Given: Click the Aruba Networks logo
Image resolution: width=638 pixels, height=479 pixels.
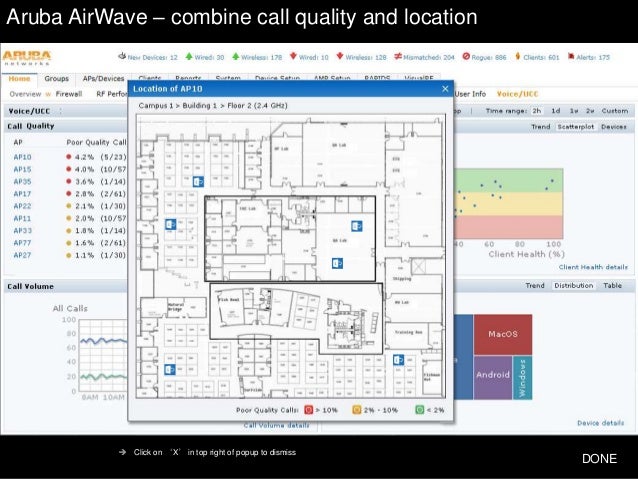Looking at the screenshot, I should 27,58.
